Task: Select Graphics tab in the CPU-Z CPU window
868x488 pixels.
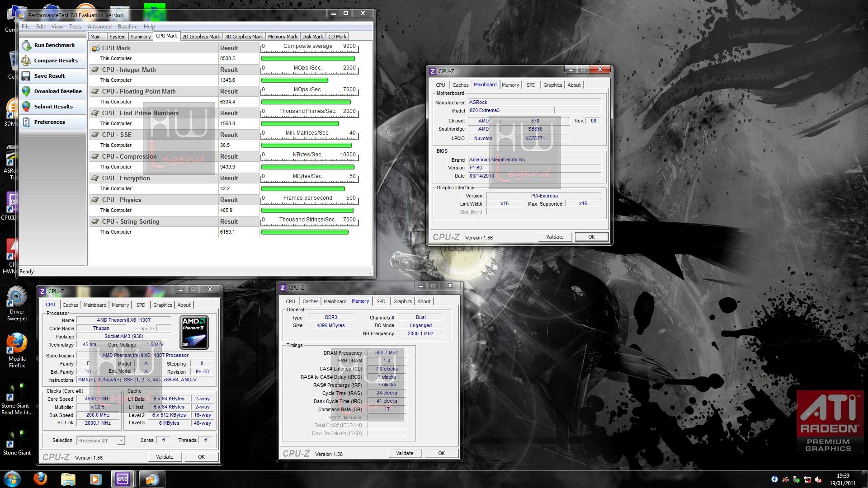Action: [162, 305]
